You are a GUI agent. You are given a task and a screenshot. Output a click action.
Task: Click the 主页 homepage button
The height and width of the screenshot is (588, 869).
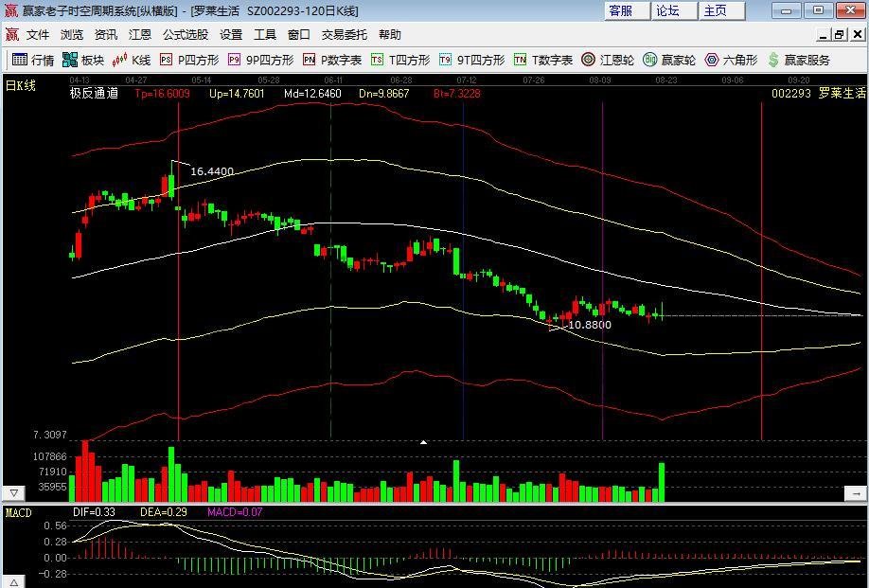[722, 10]
